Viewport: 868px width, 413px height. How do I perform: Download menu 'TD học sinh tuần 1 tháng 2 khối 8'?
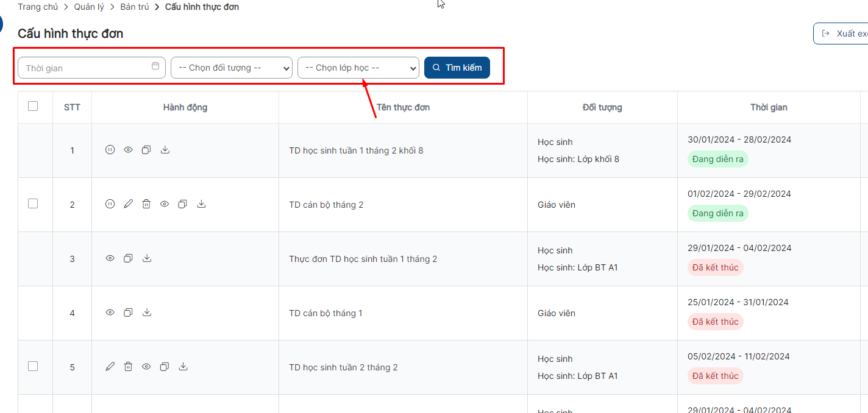point(165,150)
